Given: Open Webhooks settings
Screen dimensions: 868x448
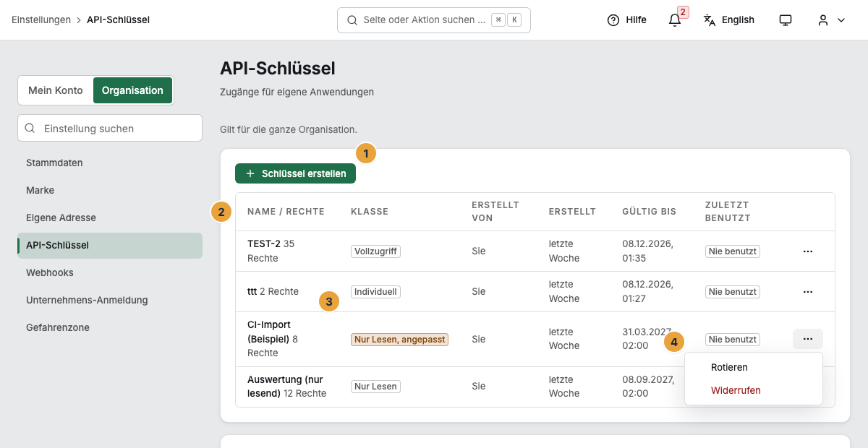Looking at the screenshot, I should pos(110,272).
